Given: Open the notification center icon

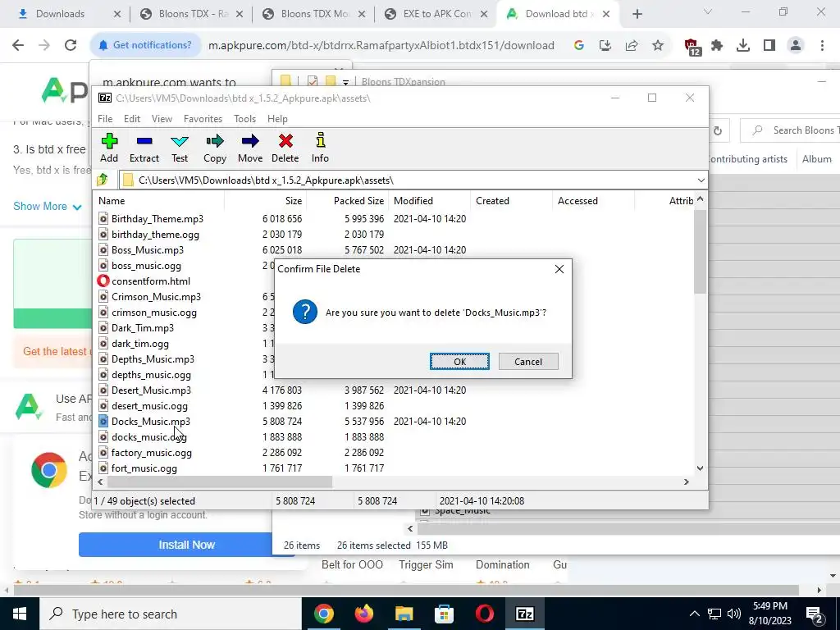Looking at the screenshot, I should coord(815,614).
